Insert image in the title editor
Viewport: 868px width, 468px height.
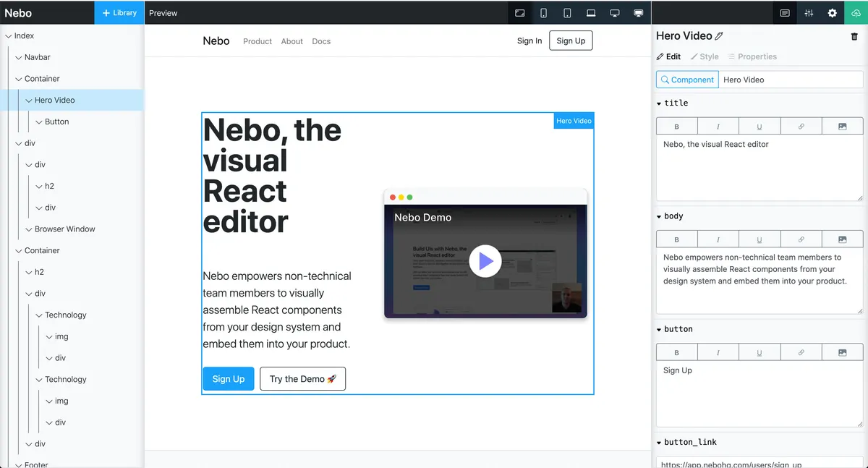(842, 127)
